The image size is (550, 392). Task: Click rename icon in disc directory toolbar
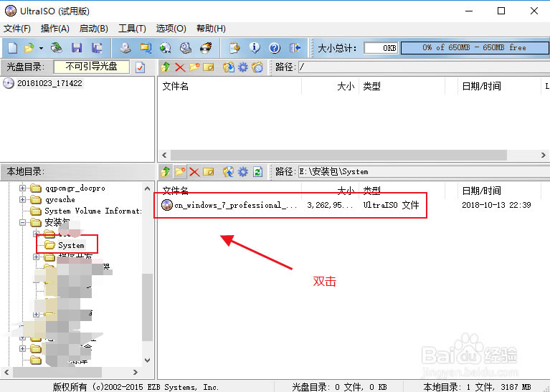pos(209,67)
